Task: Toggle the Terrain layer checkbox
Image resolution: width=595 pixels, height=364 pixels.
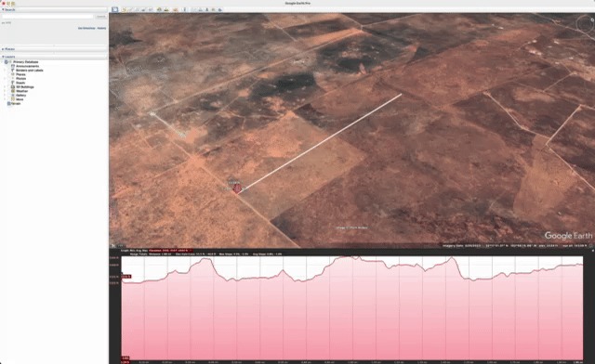Action: point(8,103)
